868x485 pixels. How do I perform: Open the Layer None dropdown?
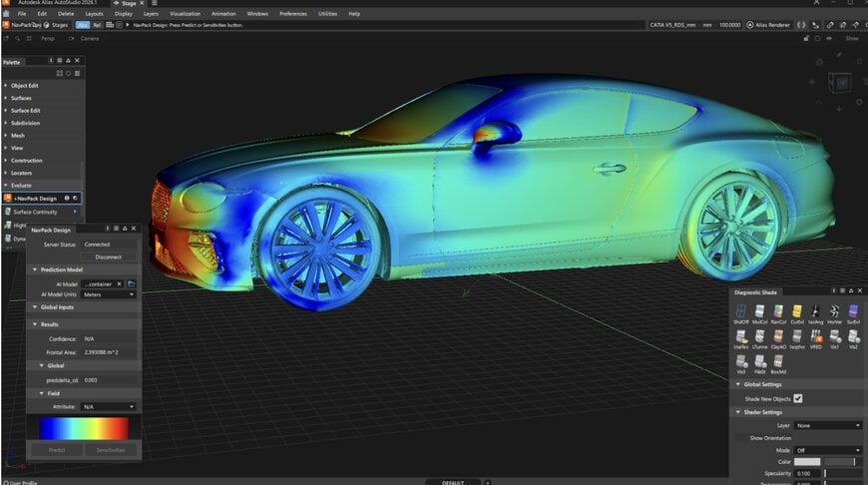pos(827,425)
